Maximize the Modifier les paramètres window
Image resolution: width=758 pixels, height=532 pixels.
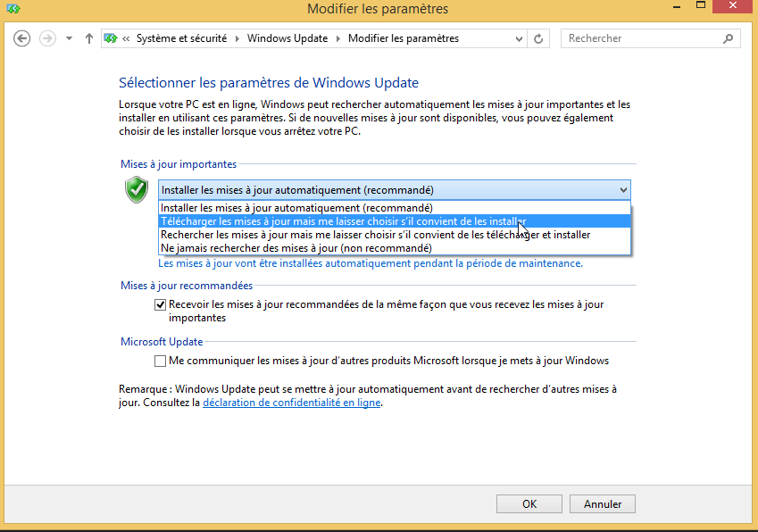tap(701, 5)
